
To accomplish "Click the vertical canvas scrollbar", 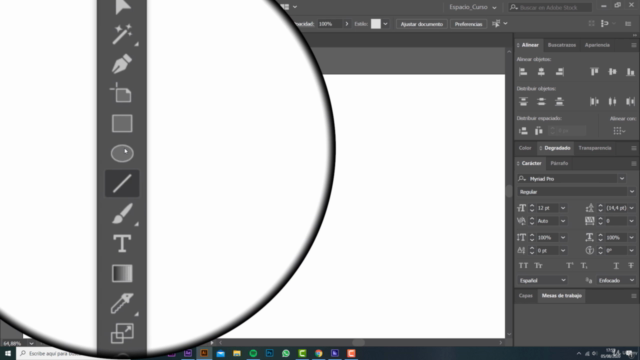I will (509, 192).
